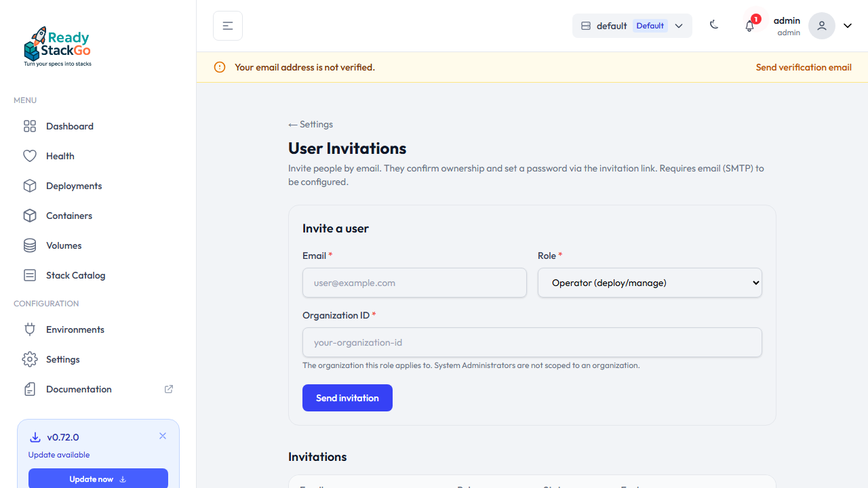Click the Settings gear icon in sidebar
This screenshot has height=488, width=868.
(30, 359)
